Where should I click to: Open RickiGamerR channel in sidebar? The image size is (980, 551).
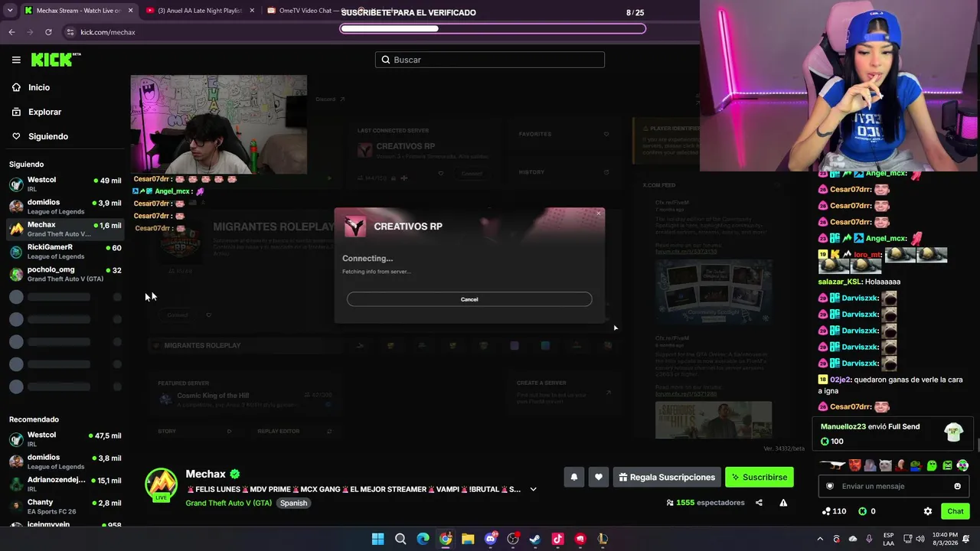pyautogui.click(x=65, y=251)
